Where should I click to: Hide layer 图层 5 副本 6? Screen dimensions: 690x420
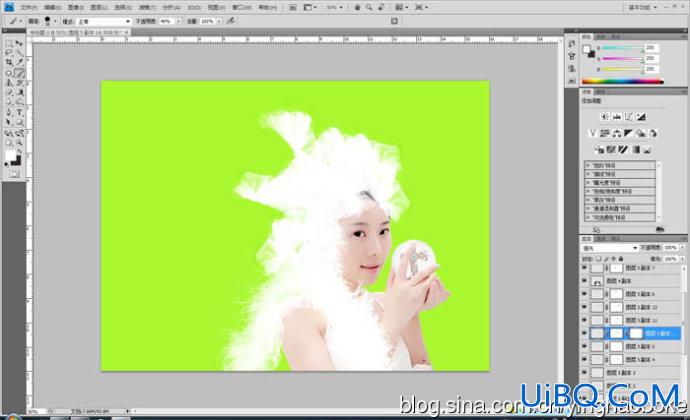584,294
